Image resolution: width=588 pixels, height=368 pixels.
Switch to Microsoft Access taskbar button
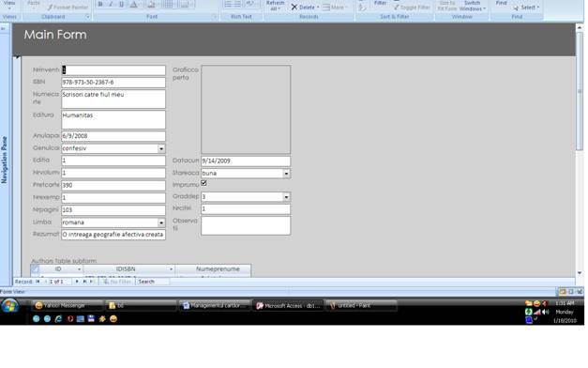click(289, 306)
